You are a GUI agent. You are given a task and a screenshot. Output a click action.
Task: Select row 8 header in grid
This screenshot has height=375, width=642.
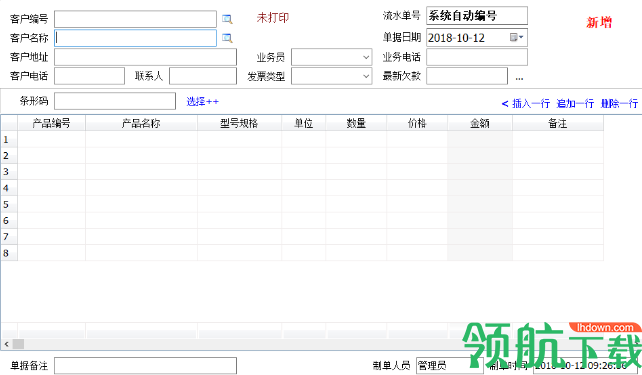(x=9, y=253)
